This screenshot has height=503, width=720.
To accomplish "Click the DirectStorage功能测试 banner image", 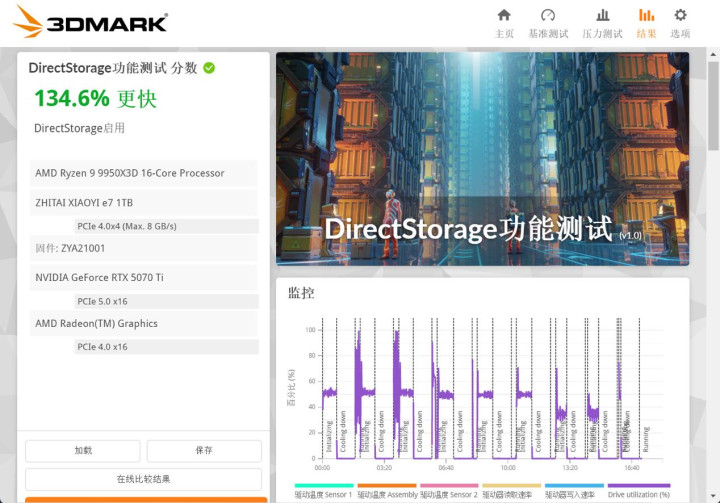I will [x=482, y=159].
